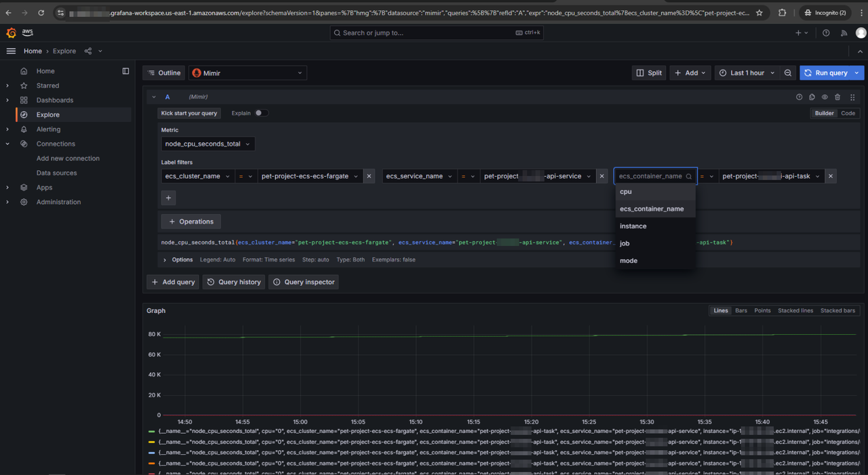Bookmark this page with star icon
Image resolution: width=868 pixels, height=475 pixels.
point(759,12)
